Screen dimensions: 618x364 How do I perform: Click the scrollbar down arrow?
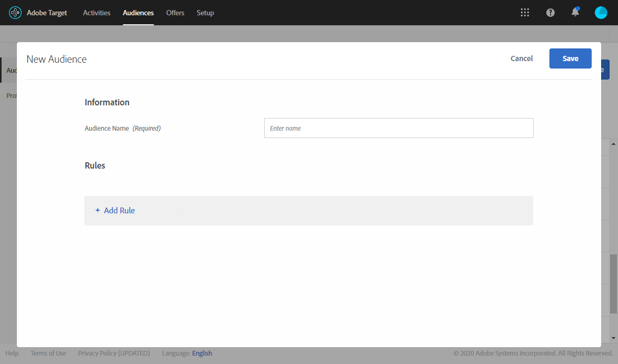(x=613, y=338)
